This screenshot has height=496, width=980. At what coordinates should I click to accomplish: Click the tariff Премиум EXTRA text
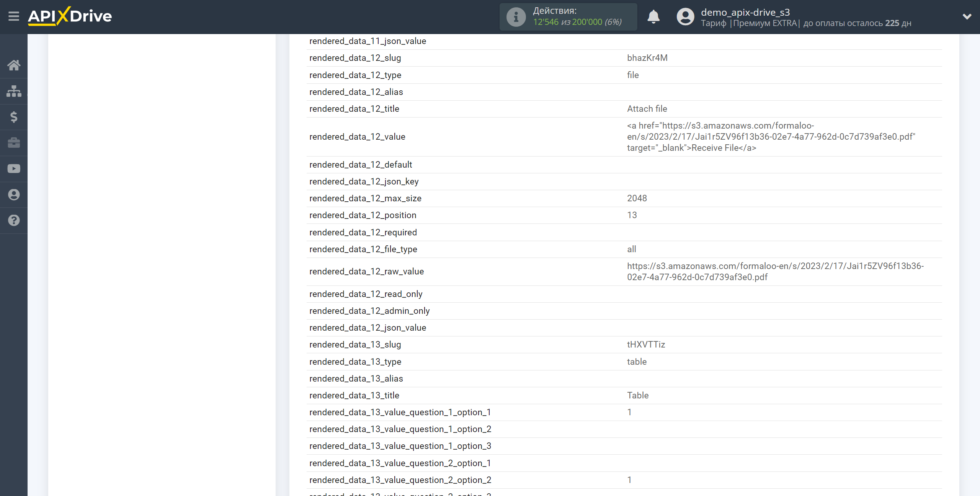(765, 23)
